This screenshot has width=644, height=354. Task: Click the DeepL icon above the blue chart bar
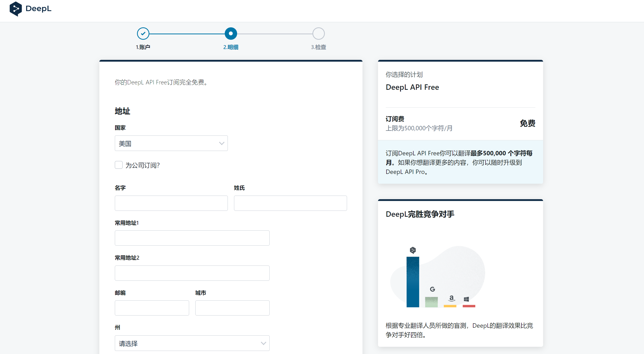click(413, 250)
